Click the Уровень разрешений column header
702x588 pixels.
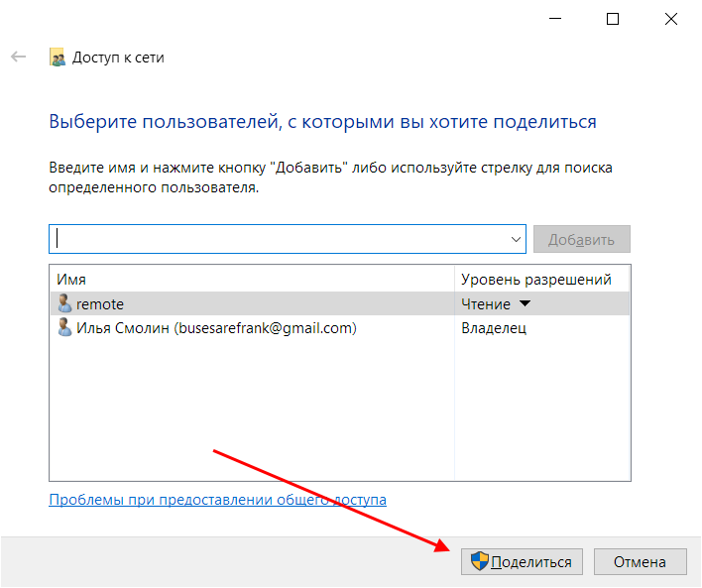tap(541, 279)
